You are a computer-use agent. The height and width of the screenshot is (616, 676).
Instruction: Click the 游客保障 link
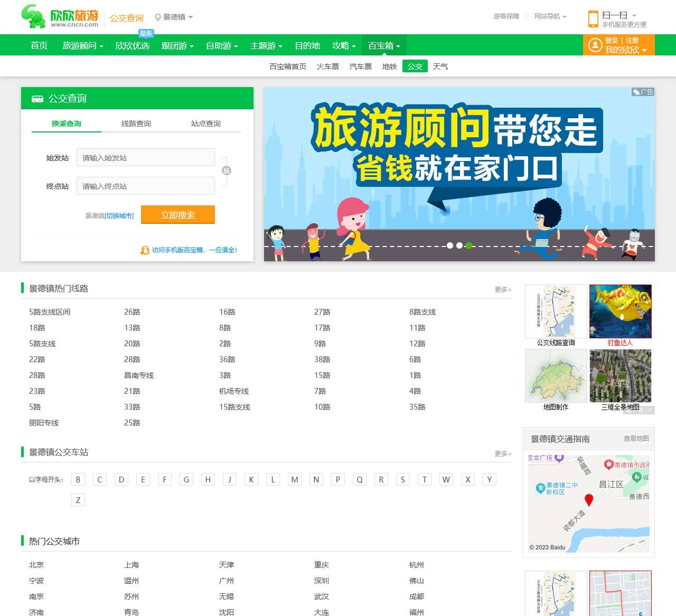click(506, 16)
